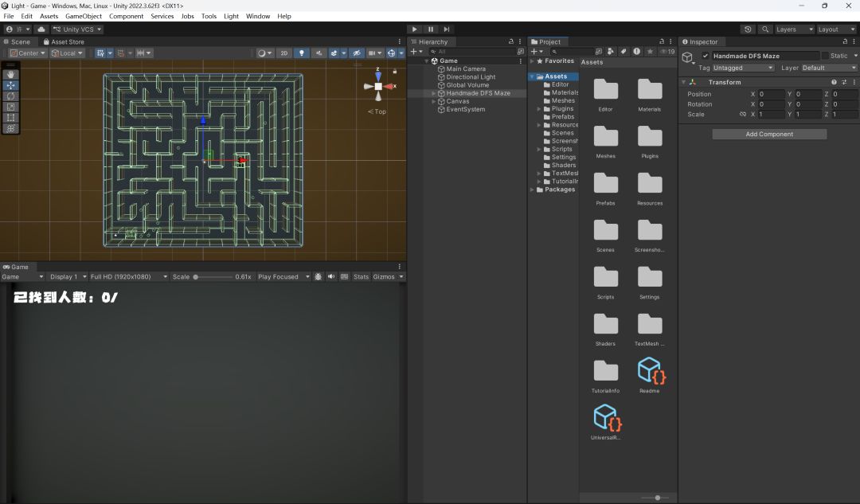This screenshot has height=504, width=860.
Task: Open the Layout dropdown
Action: click(836, 29)
